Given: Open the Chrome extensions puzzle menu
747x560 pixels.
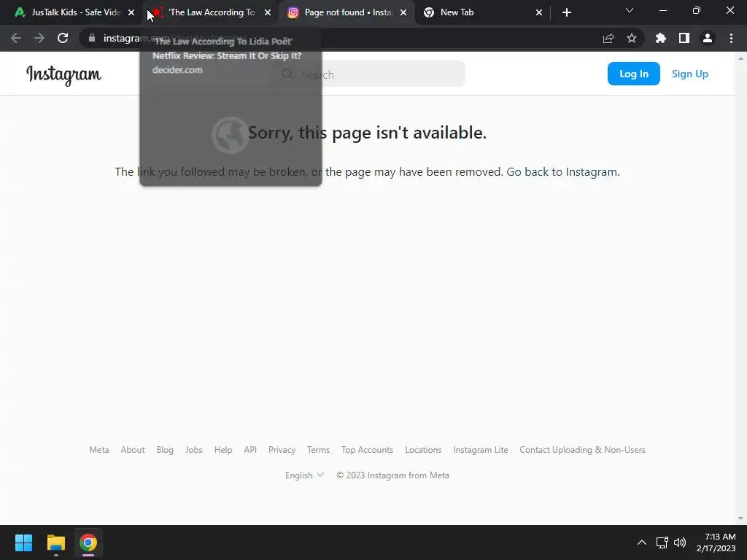Looking at the screenshot, I should (x=661, y=38).
